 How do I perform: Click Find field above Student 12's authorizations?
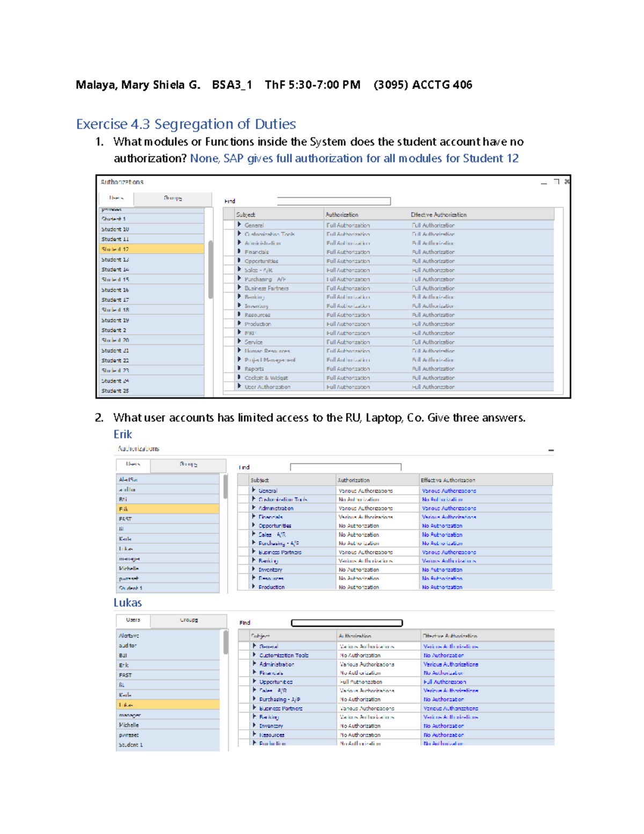tap(333, 201)
